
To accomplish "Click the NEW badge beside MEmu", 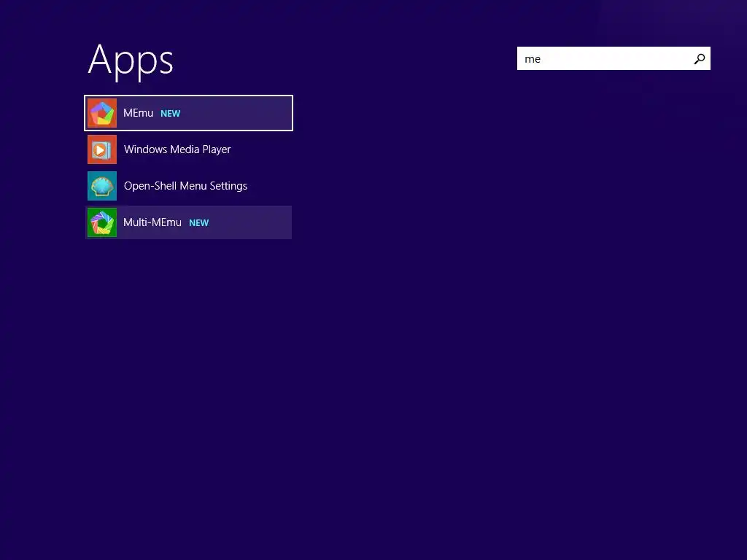I will click(x=171, y=113).
